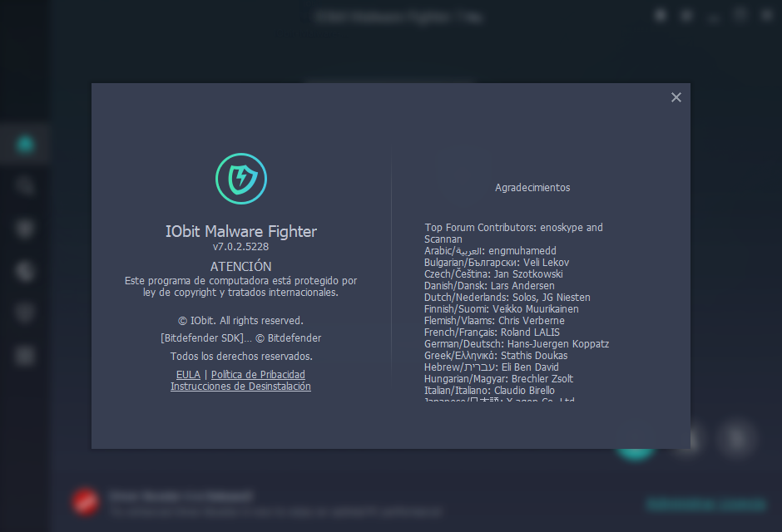Screen dimensions: 782x532
Task: Select the Italian credit Claudio Birello
Action: 490,391
